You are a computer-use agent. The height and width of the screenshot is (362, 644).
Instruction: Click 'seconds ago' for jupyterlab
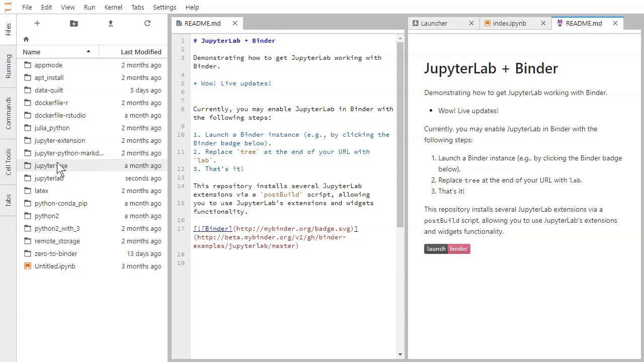143,178
